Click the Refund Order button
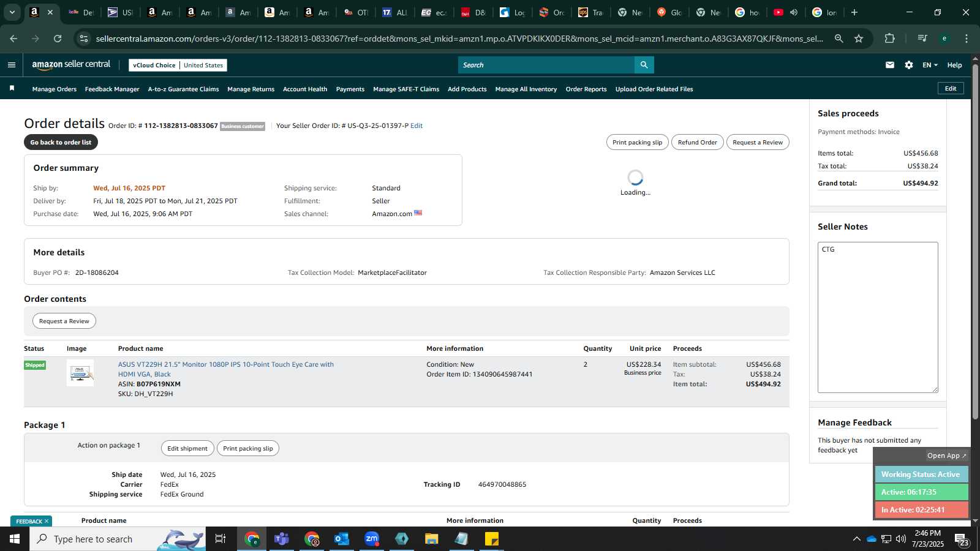The width and height of the screenshot is (980, 551). point(697,142)
